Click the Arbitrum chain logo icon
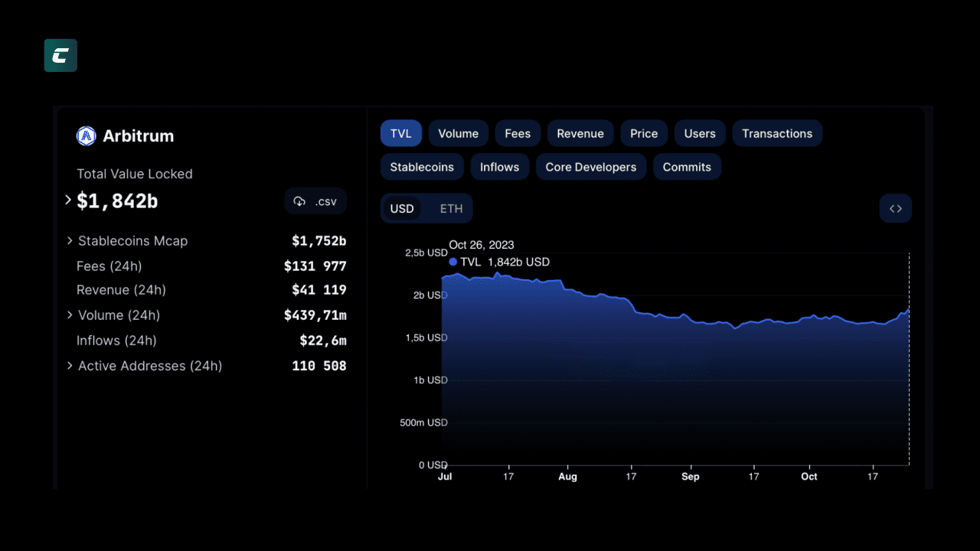Viewport: 980px width, 551px height. (86, 135)
